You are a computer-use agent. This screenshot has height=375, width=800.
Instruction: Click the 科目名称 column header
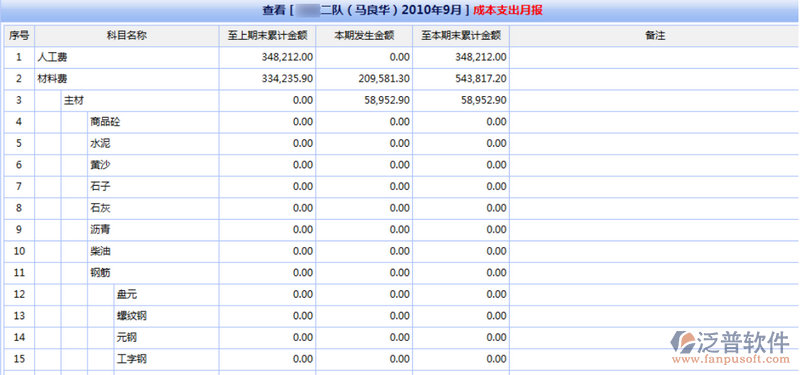tap(127, 36)
